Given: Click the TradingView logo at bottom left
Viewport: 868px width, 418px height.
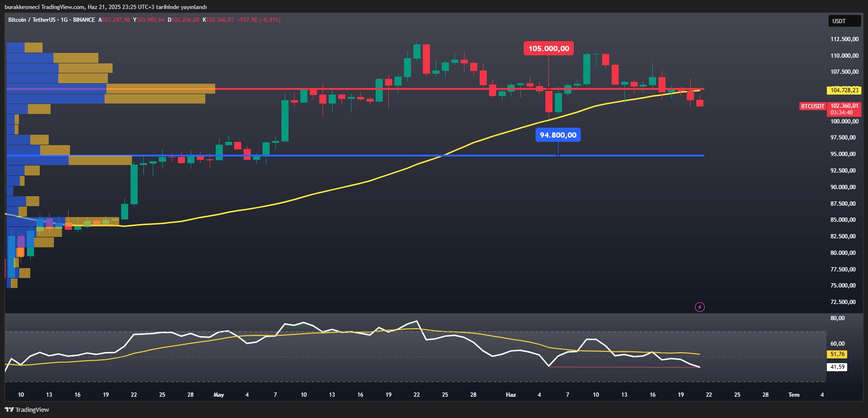Looking at the screenshot, I should pos(27,409).
